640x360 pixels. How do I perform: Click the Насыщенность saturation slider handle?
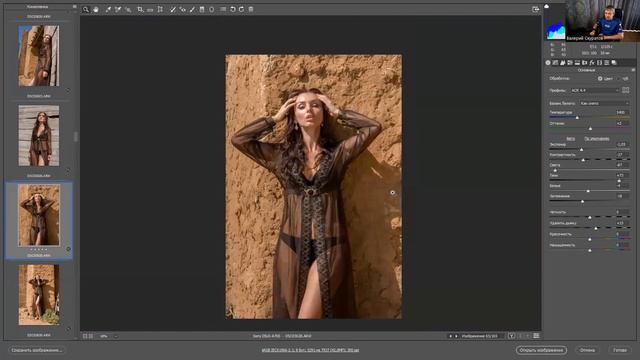coord(590,250)
